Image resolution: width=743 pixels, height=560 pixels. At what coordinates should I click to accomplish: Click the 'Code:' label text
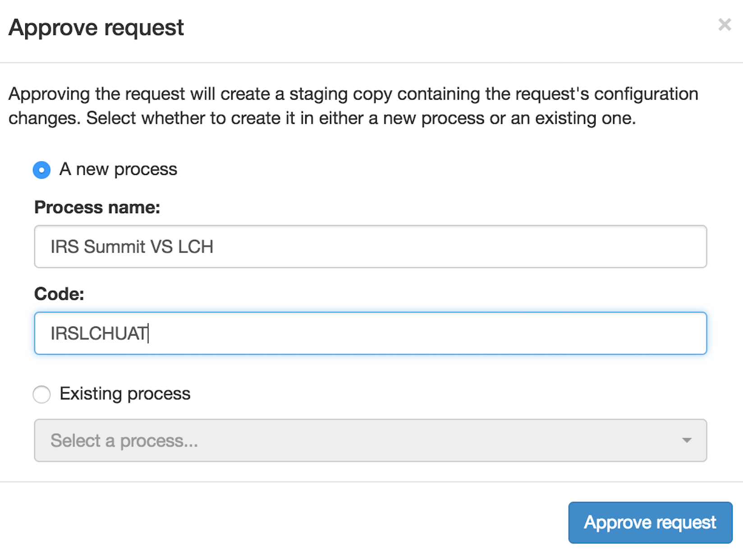[59, 294]
